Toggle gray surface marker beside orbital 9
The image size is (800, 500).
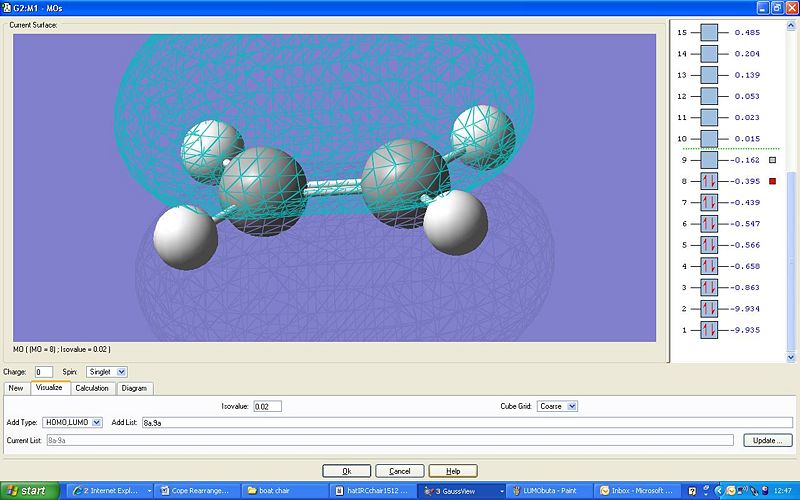pos(772,160)
